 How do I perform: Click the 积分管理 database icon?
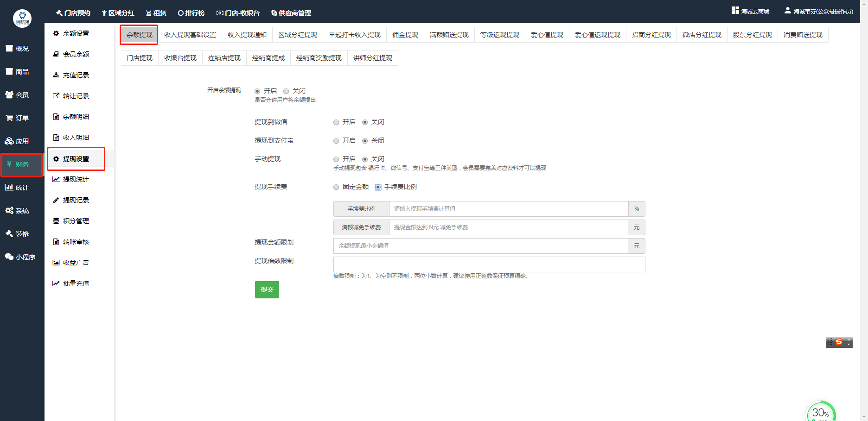pos(56,221)
